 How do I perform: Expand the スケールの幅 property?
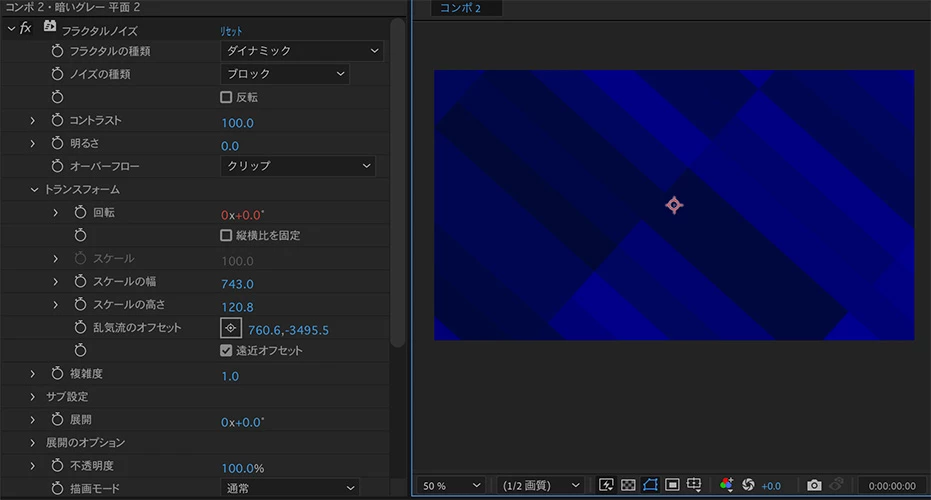pyautogui.click(x=56, y=281)
